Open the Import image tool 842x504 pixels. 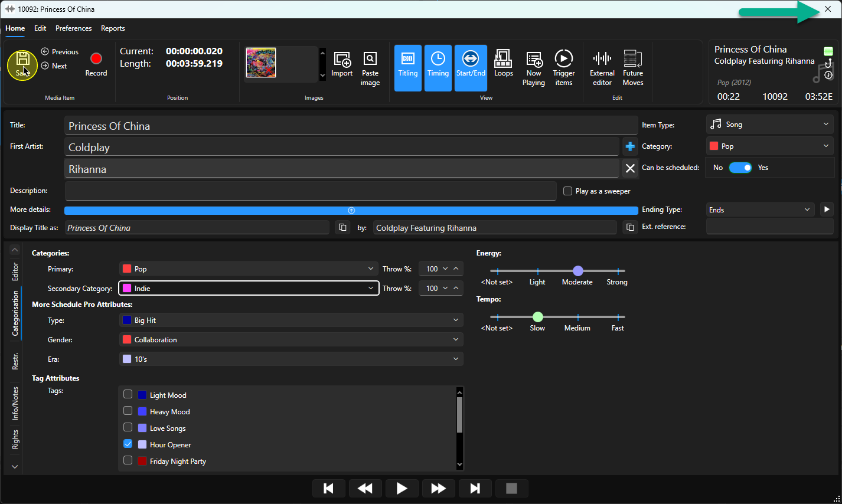[x=342, y=65]
